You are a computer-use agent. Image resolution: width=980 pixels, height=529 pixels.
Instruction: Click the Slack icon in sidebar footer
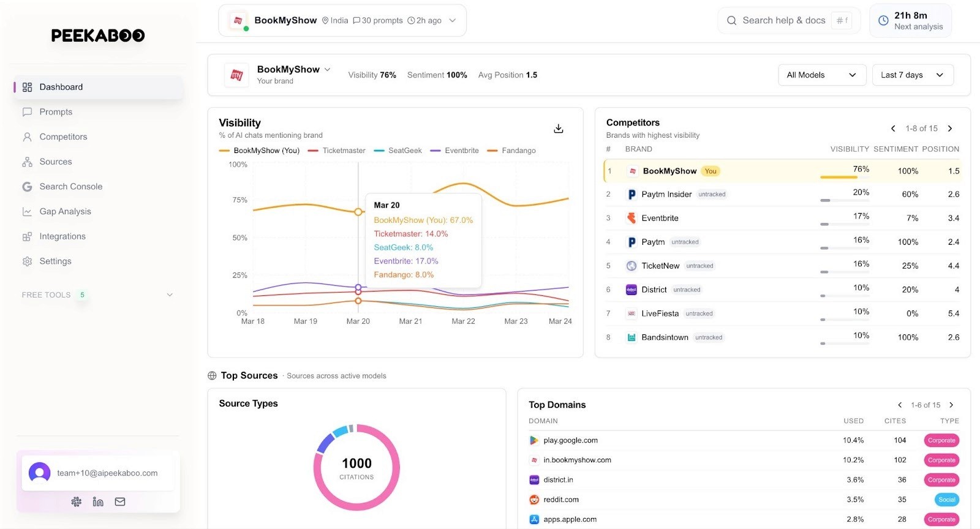pos(77,501)
